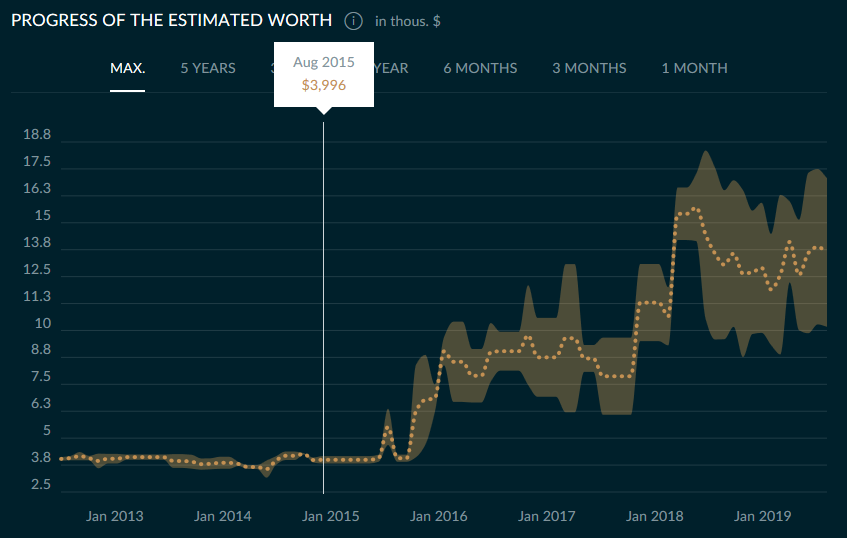Click the info icon beside the chart title
The height and width of the screenshot is (538, 847).
tap(353, 21)
